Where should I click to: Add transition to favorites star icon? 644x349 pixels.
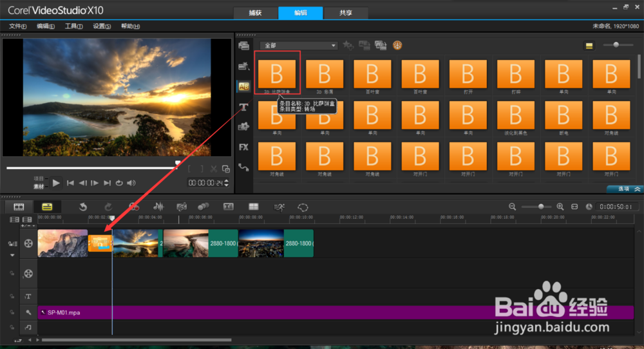(x=348, y=45)
